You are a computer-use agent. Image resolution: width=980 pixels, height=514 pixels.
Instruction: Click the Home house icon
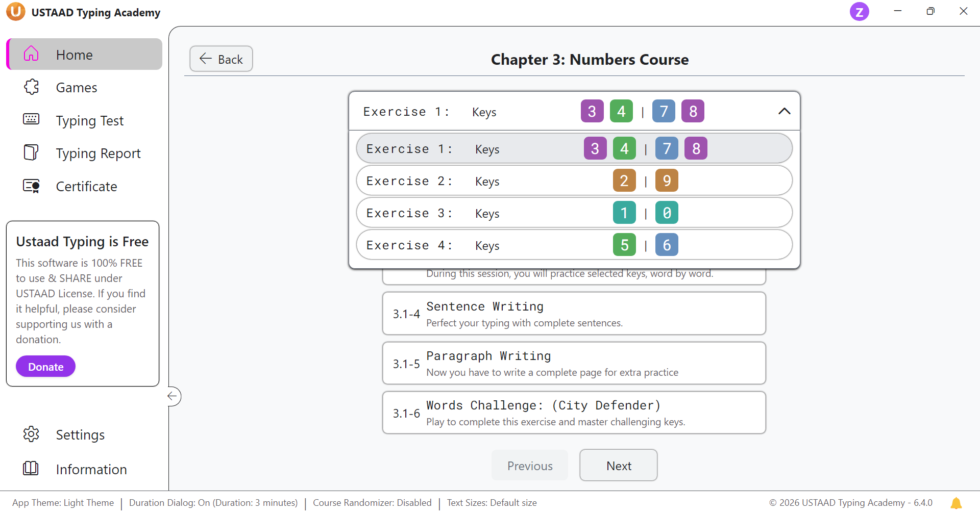pyautogui.click(x=31, y=54)
